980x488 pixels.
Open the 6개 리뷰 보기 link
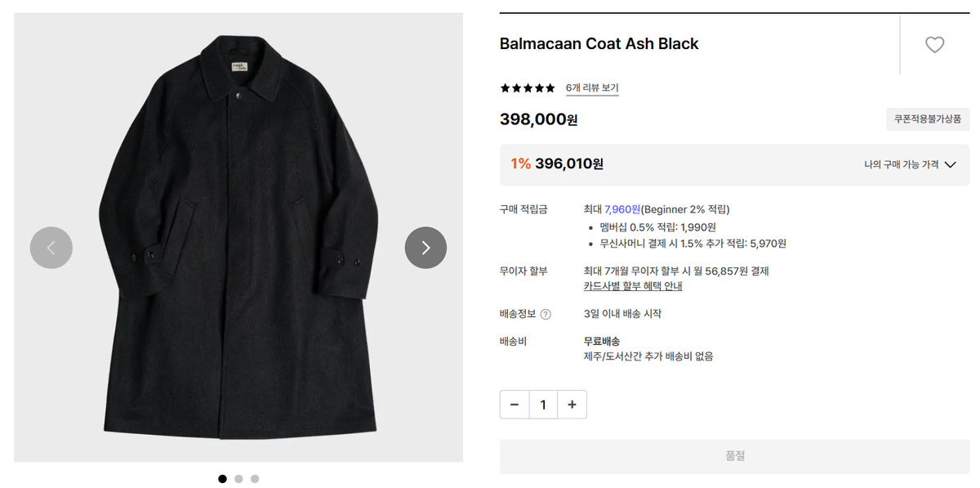coord(592,88)
